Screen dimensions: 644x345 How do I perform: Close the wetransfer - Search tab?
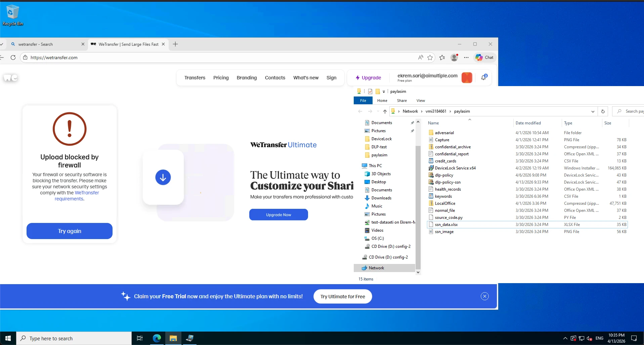click(83, 44)
